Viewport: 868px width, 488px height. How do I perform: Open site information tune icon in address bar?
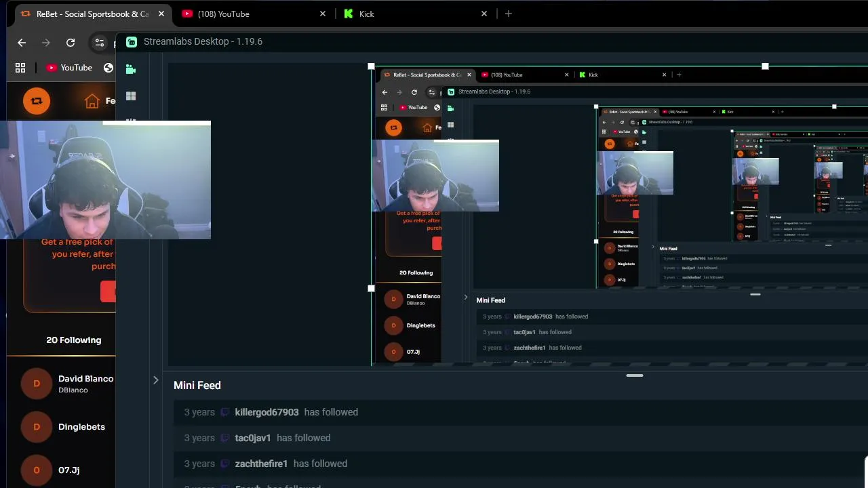click(x=100, y=43)
